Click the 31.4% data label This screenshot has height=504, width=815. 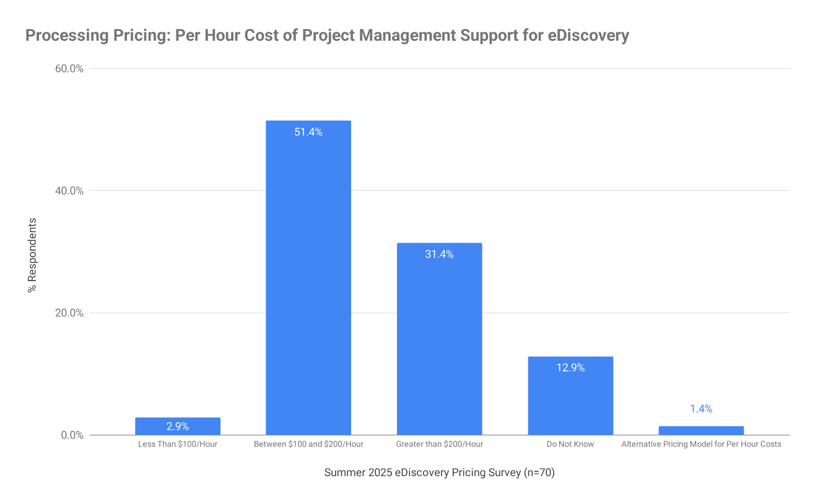[439, 254]
